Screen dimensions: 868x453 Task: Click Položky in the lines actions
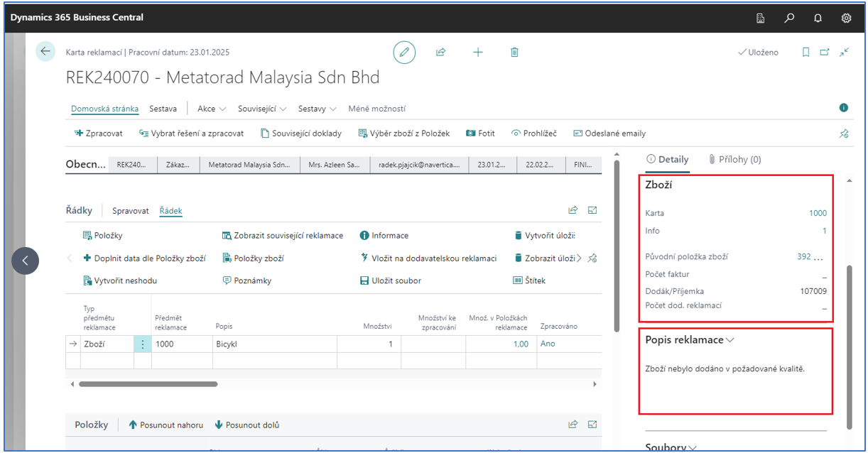103,236
